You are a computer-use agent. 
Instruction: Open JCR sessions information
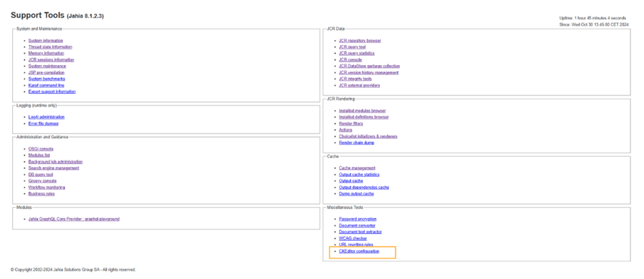pos(51,60)
